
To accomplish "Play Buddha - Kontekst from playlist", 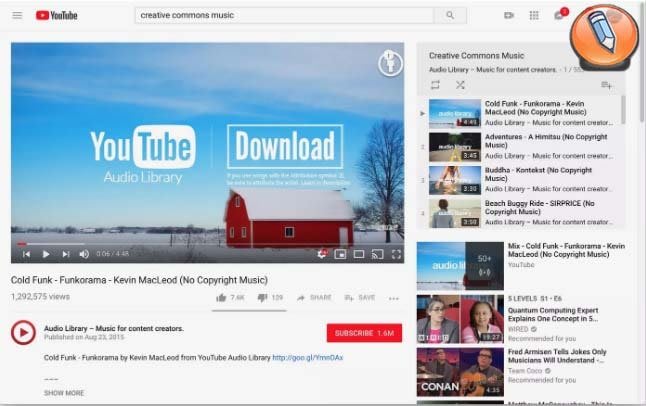I will (520, 180).
